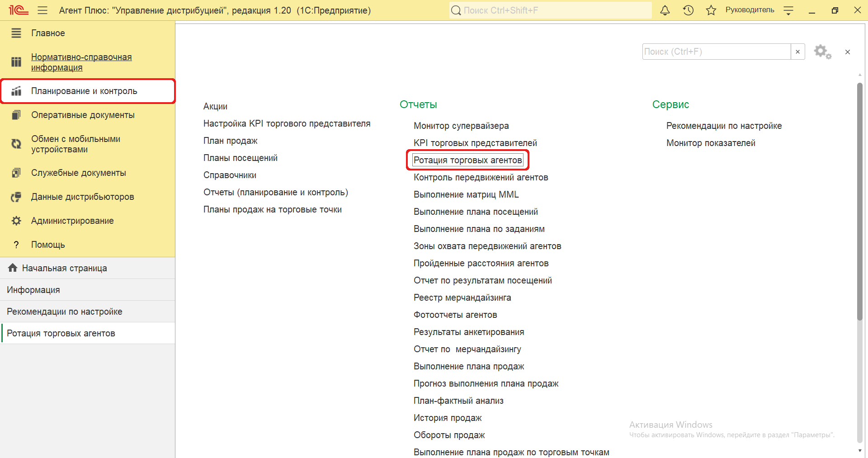Switch to Информация tab
Screen dimensions: 868x458
[x=88, y=290]
